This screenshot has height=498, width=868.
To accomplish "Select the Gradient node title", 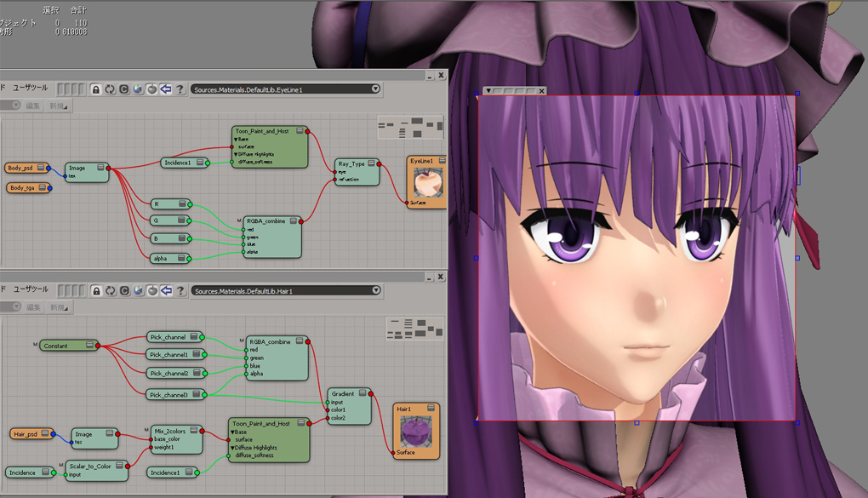I will click(x=343, y=393).
